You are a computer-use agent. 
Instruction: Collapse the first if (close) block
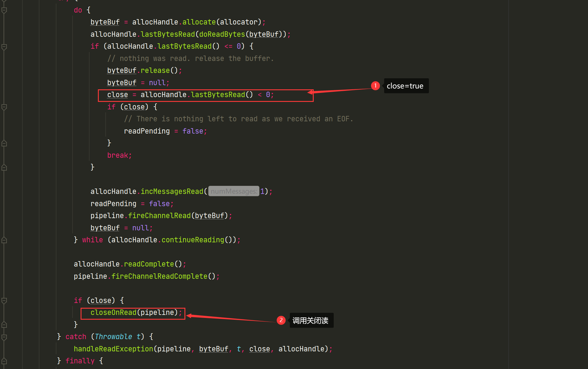(4, 107)
